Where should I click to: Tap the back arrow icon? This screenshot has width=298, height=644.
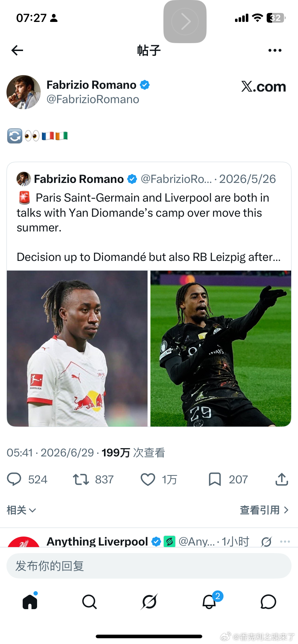click(17, 50)
